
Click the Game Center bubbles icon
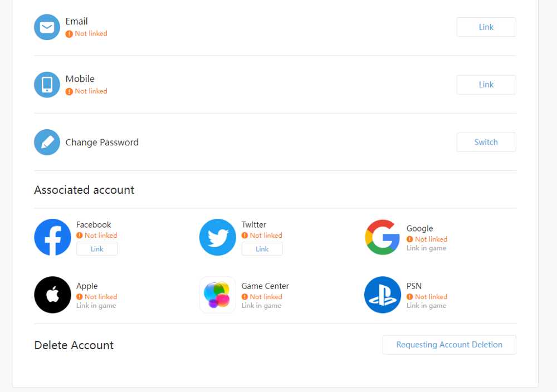point(218,295)
